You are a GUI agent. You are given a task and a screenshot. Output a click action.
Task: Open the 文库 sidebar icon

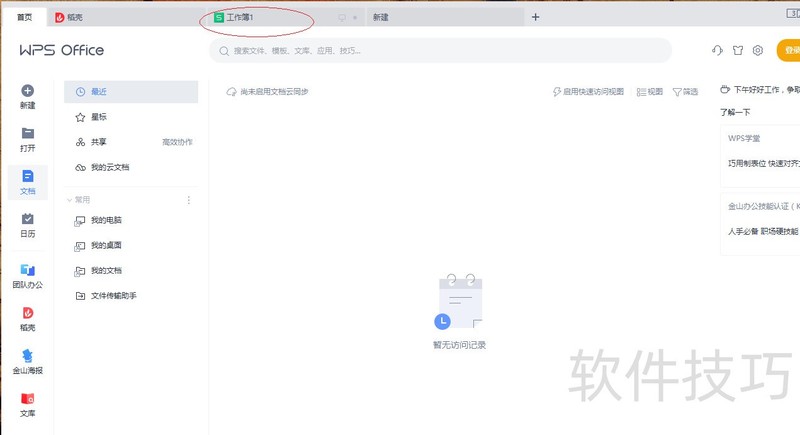click(x=28, y=398)
